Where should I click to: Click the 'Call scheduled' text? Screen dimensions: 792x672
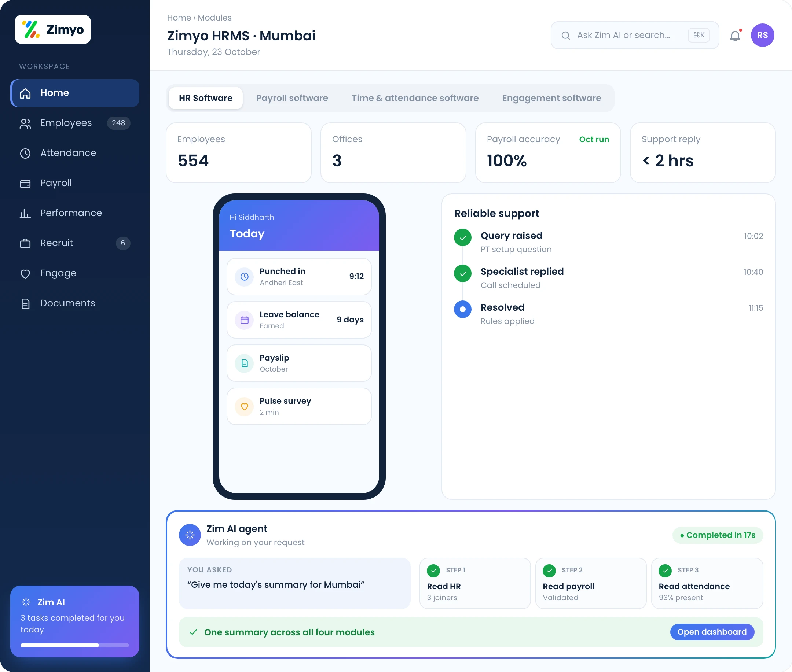point(510,285)
